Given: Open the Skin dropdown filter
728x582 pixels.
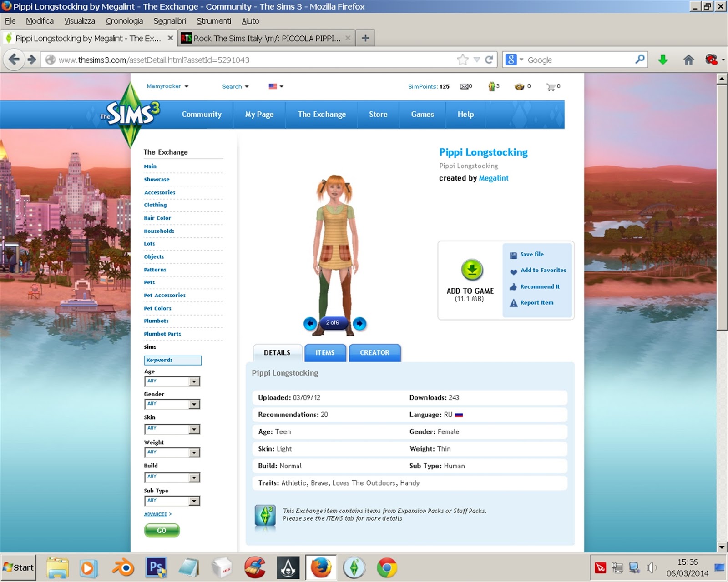Looking at the screenshot, I should [x=172, y=429].
